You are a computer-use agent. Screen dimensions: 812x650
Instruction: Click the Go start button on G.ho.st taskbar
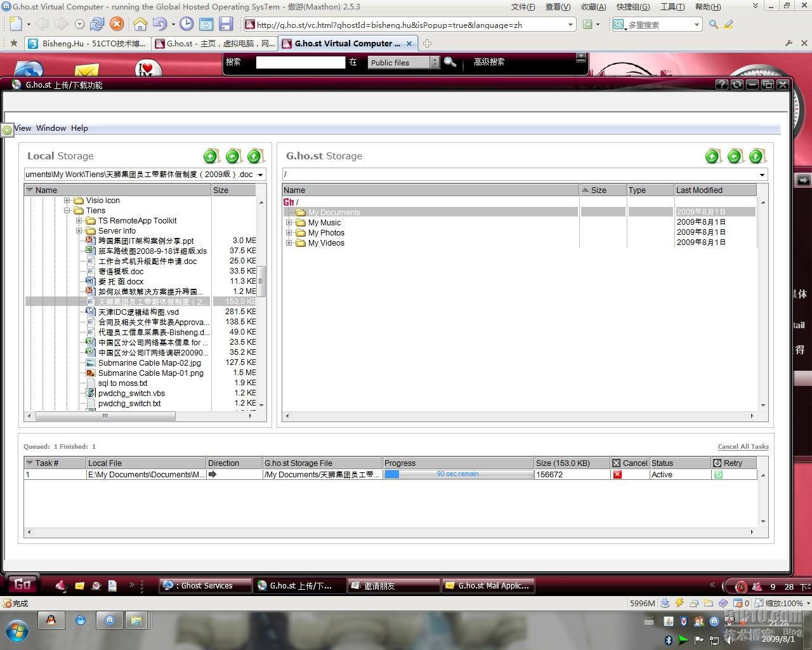click(22, 585)
